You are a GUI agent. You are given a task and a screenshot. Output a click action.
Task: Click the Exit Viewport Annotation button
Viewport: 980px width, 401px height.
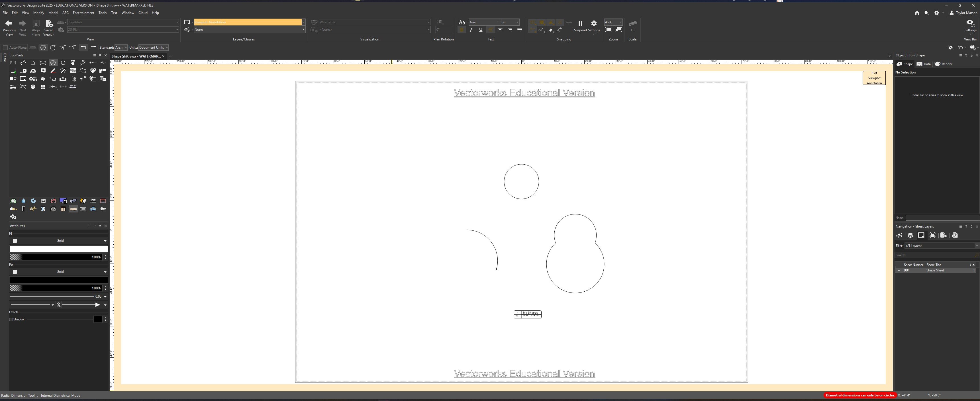874,78
